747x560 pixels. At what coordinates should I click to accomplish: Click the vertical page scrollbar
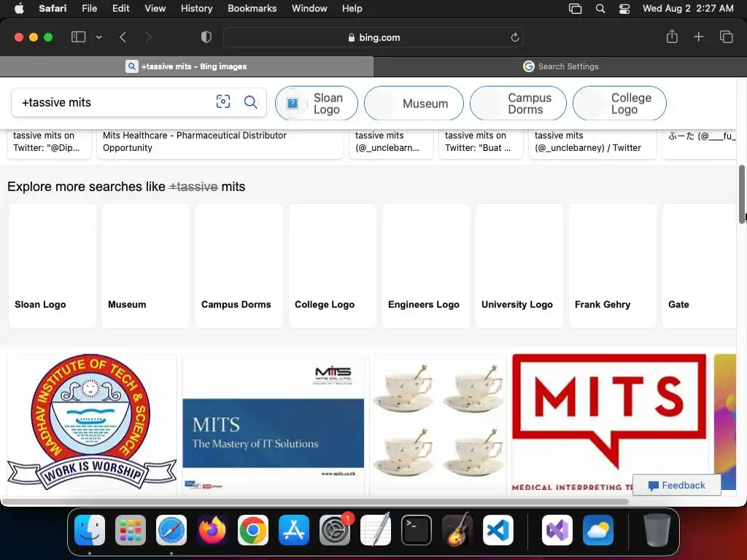pyautogui.click(x=742, y=194)
